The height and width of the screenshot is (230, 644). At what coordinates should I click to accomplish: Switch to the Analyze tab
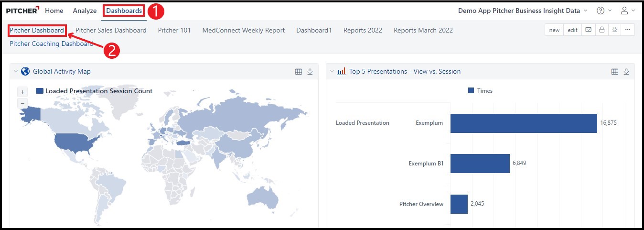pyautogui.click(x=85, y=11)
